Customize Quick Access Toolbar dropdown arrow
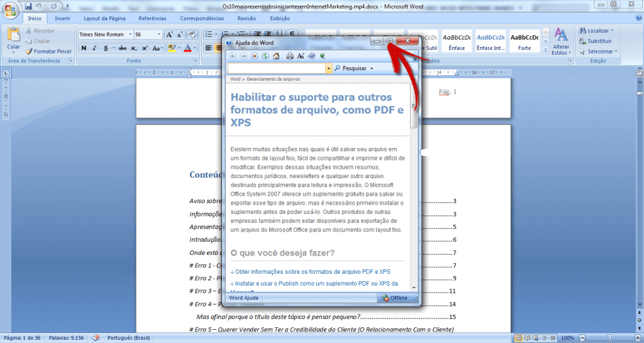Viewport: 644px width, 343px height. [x=68, y=6]
